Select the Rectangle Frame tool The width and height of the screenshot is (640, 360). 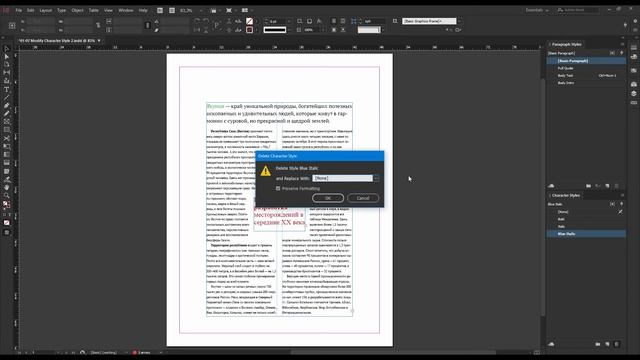[7, 122]
